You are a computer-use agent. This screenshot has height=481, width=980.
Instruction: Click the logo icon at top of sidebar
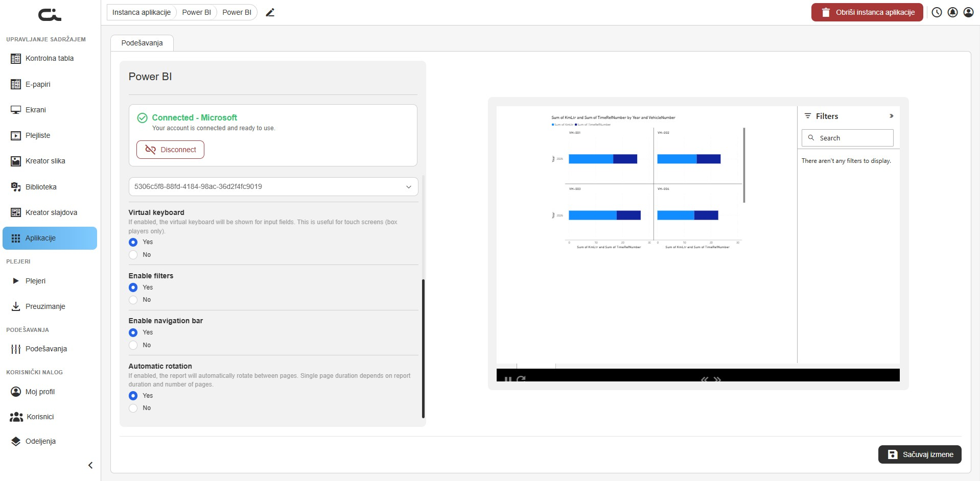50,15
